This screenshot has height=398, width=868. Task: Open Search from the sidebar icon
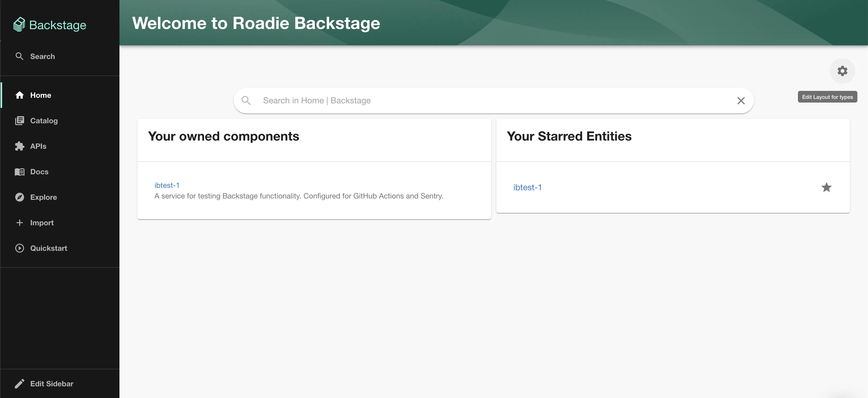(20, 56)
